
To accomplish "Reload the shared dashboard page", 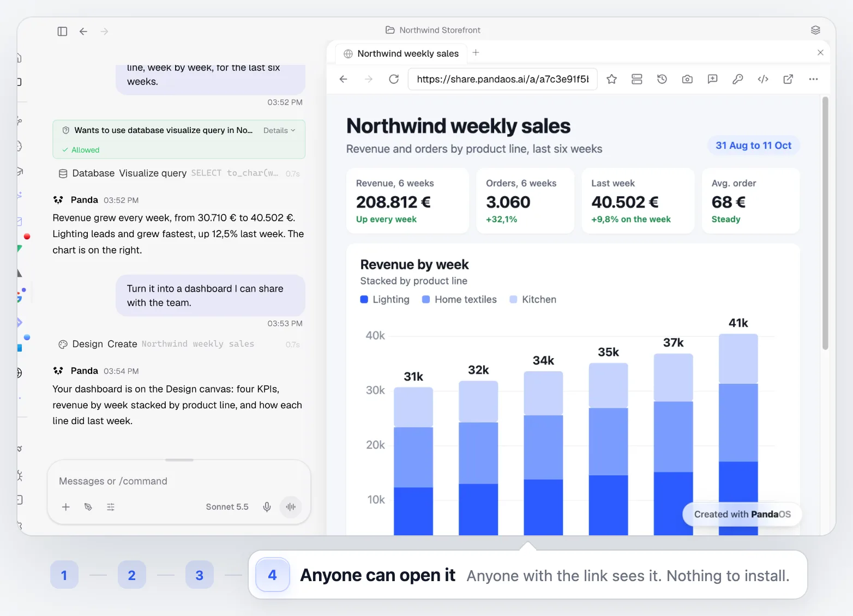I will tap(394, 79).
